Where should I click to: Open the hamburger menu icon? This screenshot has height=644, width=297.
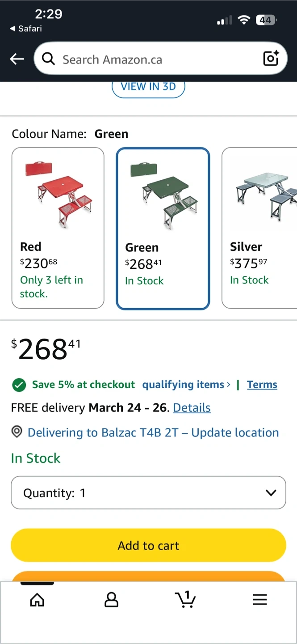(259, 600)
